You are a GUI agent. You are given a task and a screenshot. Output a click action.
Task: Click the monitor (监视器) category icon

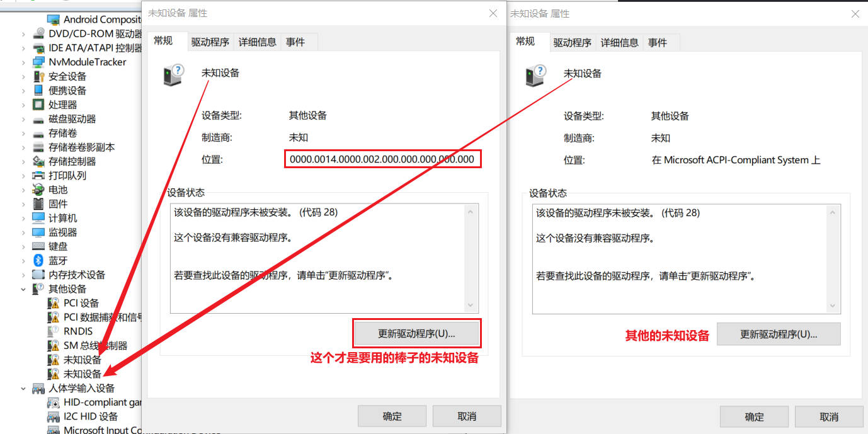tap(38, 232)
